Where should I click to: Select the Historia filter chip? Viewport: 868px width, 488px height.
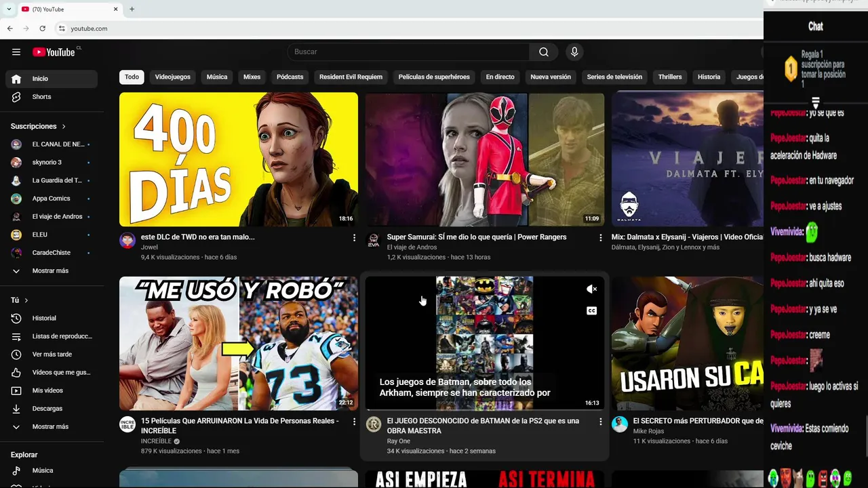pyautogui.click(x=709, y=77)
